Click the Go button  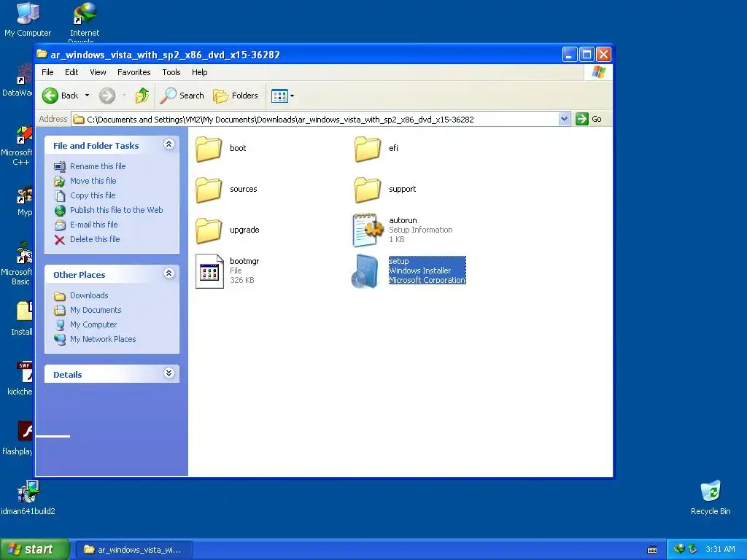click(589, 119)
